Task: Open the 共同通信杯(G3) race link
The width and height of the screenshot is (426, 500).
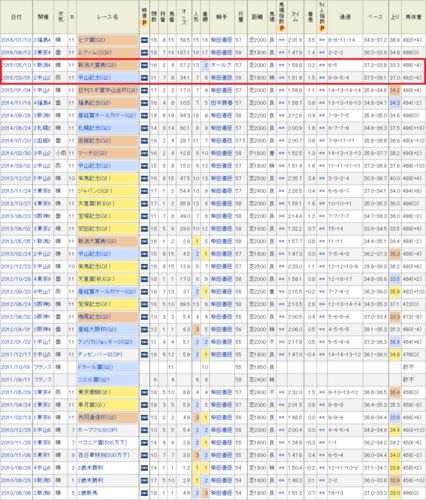Action: pyautogui.click(x=97, y=417)
